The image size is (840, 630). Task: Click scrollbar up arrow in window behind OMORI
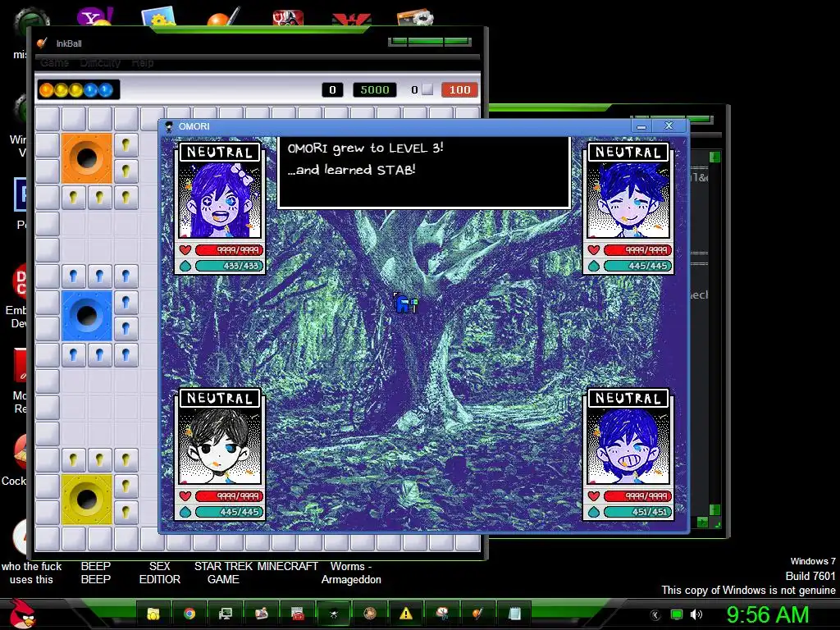tap(714, 157)
